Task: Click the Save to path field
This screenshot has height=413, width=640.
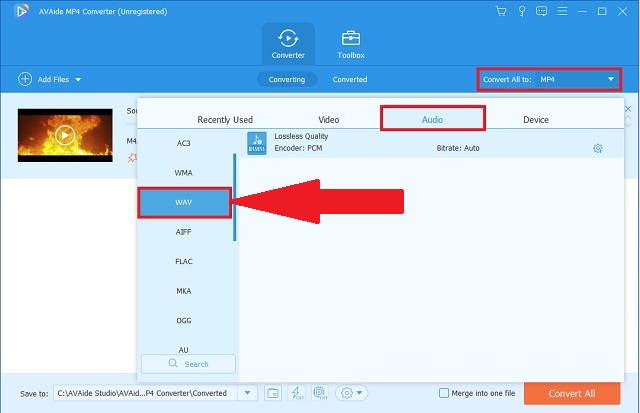Action: click(145, 393)
